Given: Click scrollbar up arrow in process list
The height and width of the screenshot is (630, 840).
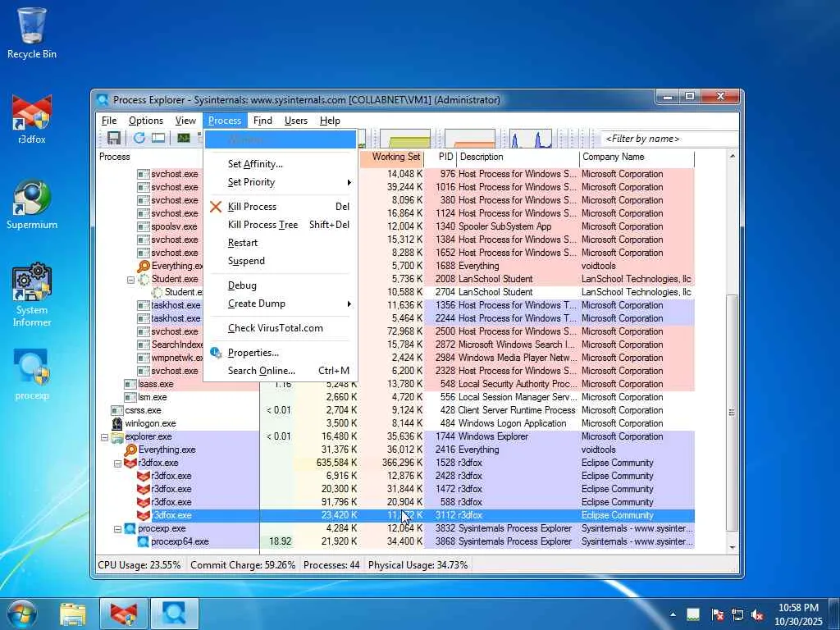Looking at the screenshot, I should click(x=732, y=157).
